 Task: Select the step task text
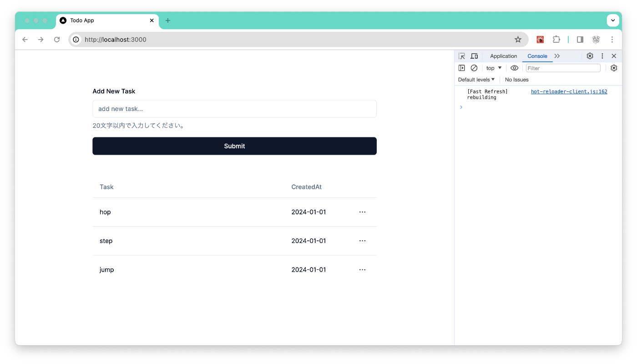click(x=106, y=241)
